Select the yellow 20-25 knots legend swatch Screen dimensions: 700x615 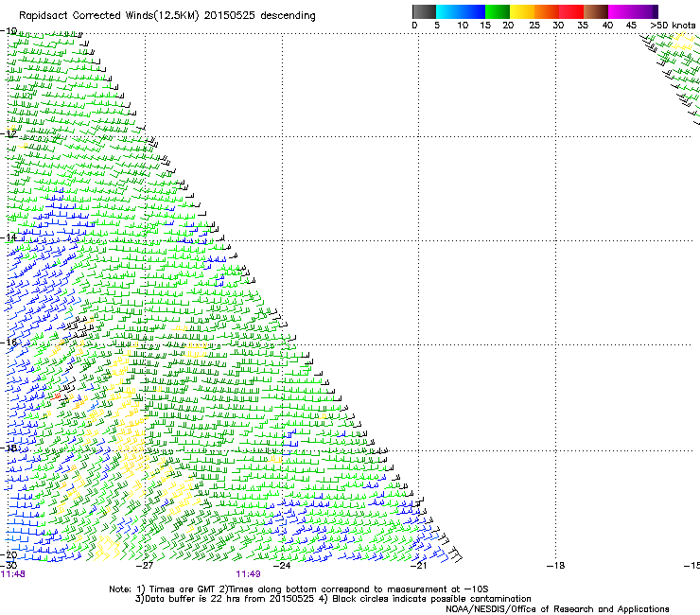[522, 11]
